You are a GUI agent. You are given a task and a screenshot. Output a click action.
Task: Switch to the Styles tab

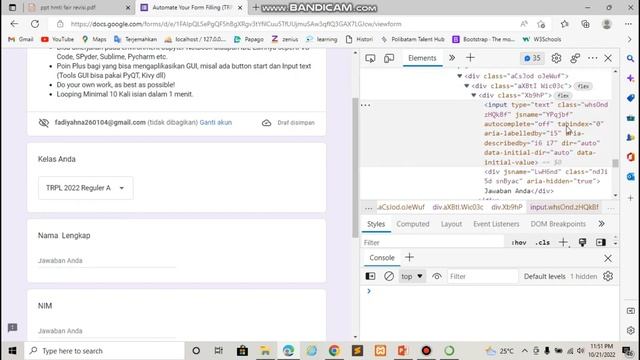click(376, 224)
